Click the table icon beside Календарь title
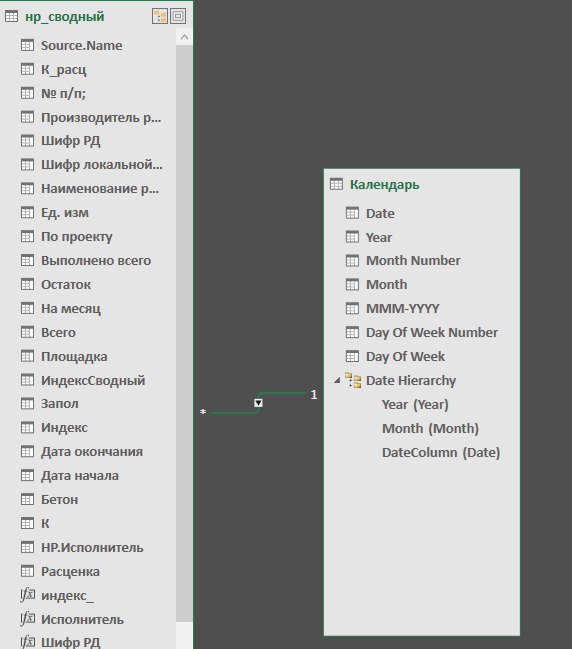This screenshot has height=649, width=572. [336, 184]
